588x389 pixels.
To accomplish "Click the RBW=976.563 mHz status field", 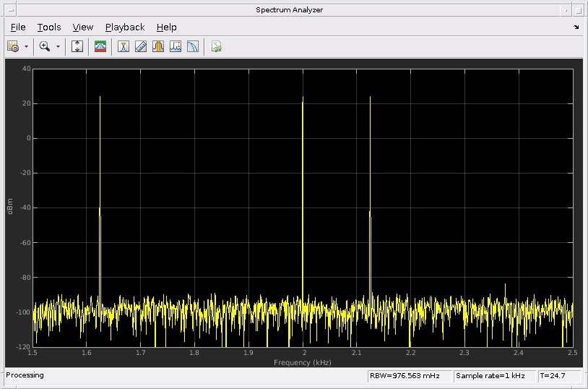I will click(410, 375).
